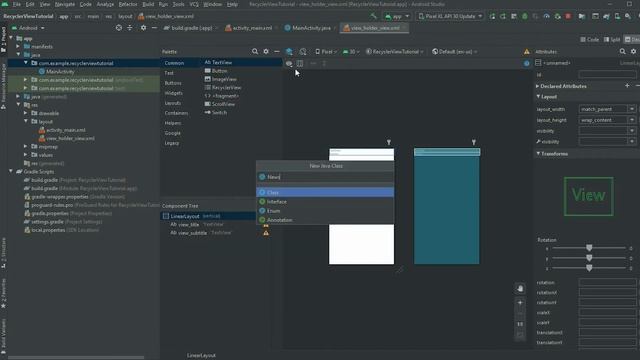Click the collapse all icon in Project panel

click(x=130, y=28)
